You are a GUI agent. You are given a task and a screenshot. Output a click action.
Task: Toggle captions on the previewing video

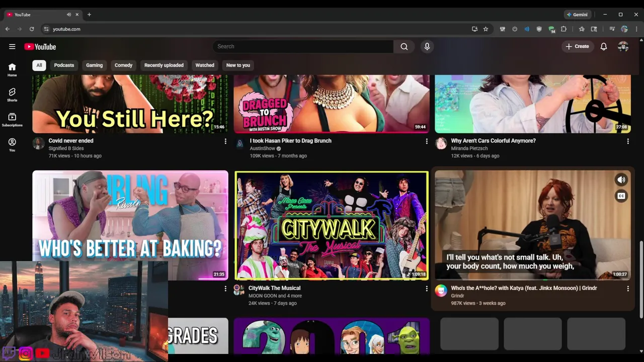[x=621, y=196]
